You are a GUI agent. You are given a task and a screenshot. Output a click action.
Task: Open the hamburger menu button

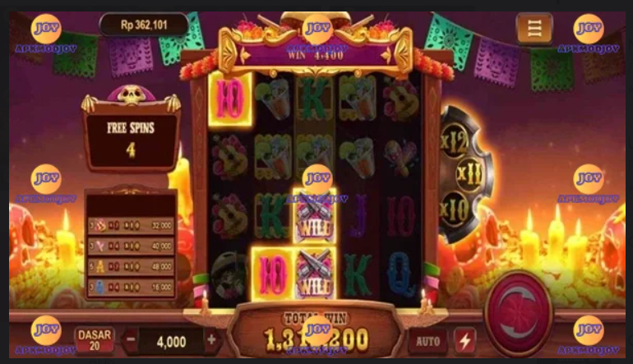pyautogui.click(x=534, y=28)
